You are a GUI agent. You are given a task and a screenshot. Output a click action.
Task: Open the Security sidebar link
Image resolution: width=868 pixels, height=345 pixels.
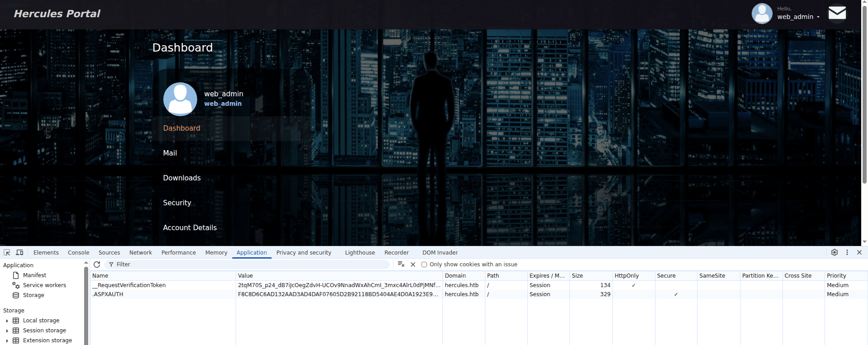(177, 203)
